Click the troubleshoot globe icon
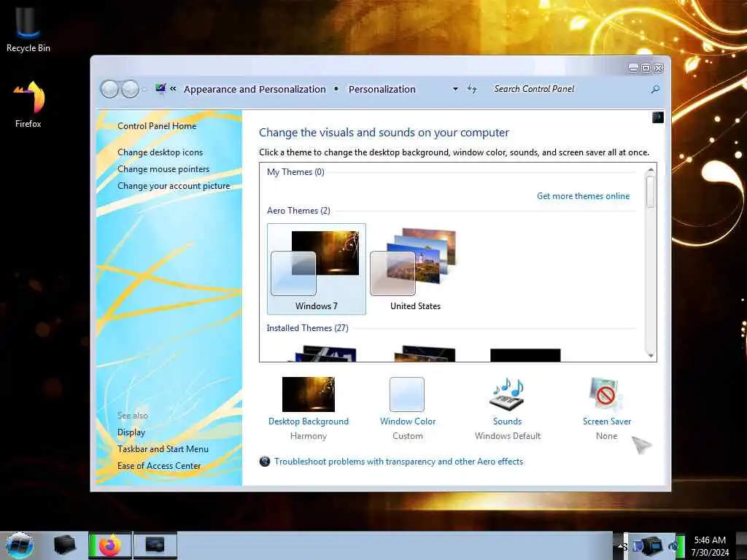Screen dimensions: 747x560 tap(265, 462)
